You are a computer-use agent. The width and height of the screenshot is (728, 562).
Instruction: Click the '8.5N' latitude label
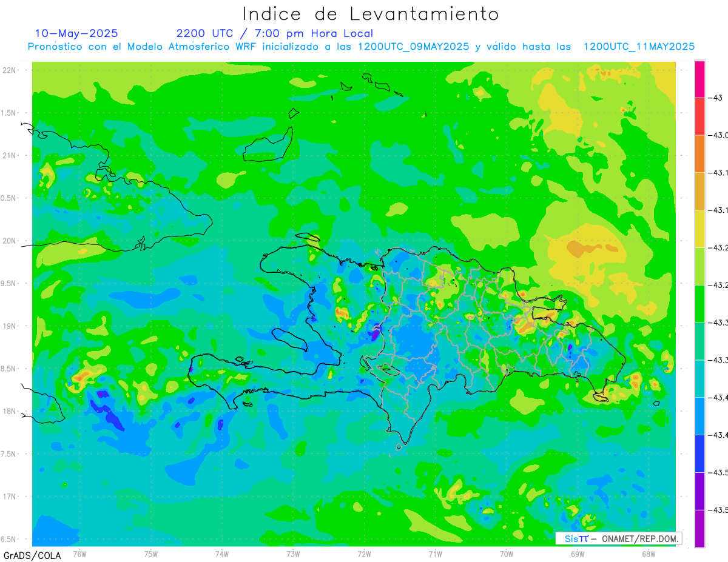(9, 369)
